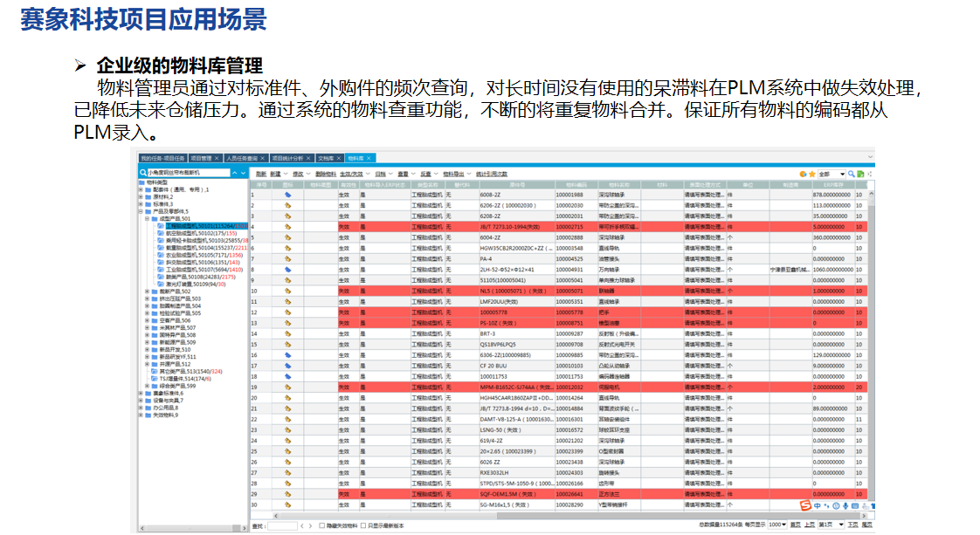The image size is (980, 535).
Task: Click the yellow star favorites icon
Action: 813,174
